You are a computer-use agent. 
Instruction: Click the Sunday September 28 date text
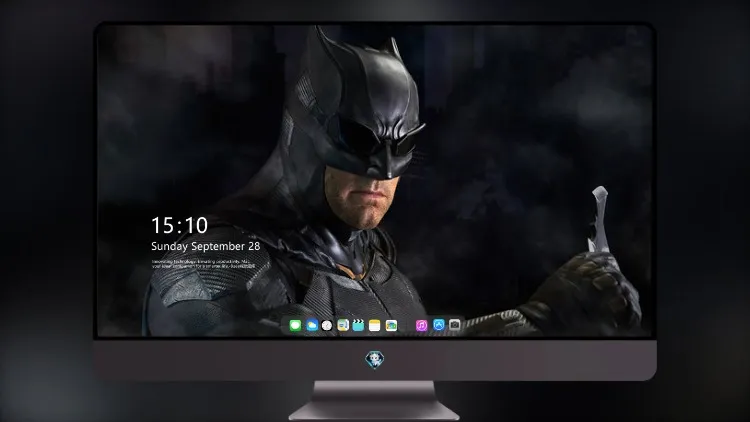pyautogui.click(x=206, y=246)
